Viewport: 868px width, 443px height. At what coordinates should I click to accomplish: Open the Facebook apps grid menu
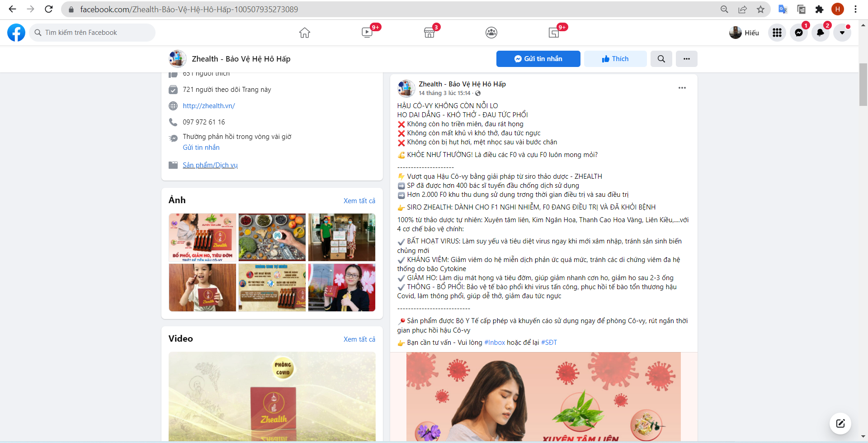click(777, 33)
